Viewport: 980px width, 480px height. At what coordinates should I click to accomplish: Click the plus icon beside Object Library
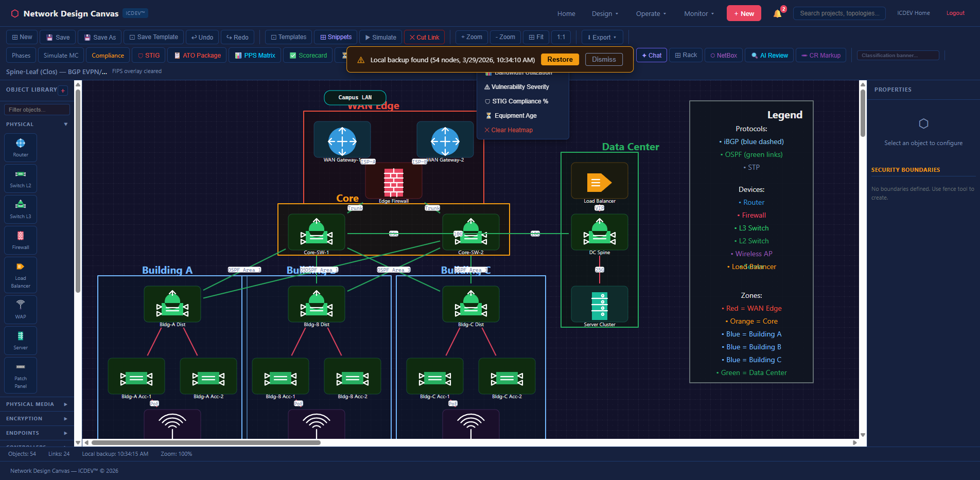tap(63, 91)
